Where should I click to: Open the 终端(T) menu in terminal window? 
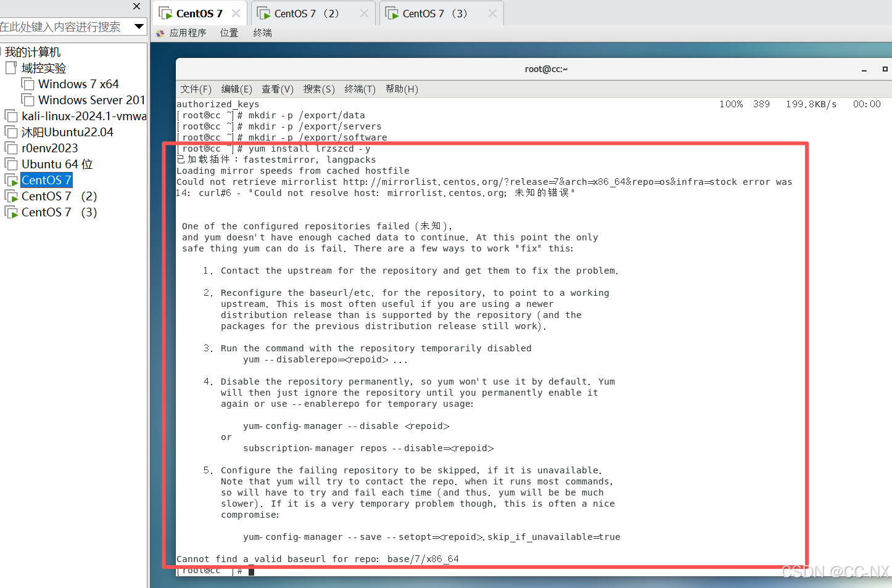pyautogui.click(x=360, y=89)
